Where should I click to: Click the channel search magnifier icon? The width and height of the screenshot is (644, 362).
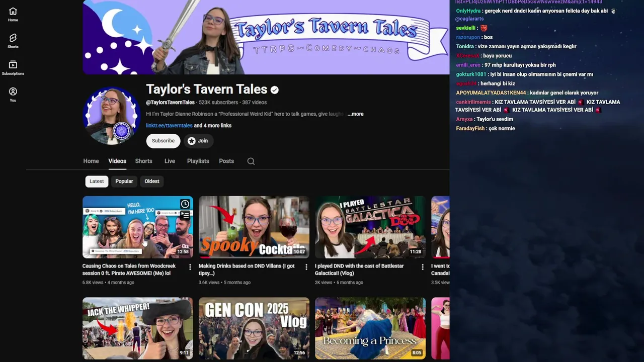pyautogui.click(x=251, y=161)
